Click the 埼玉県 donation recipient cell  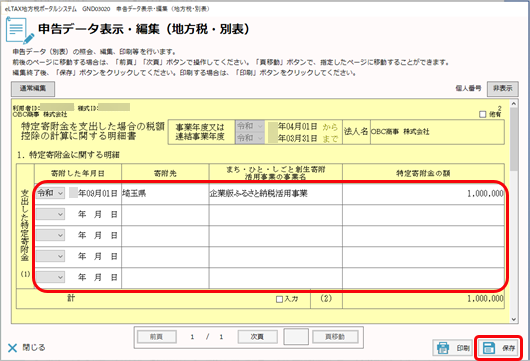(165, 194)
